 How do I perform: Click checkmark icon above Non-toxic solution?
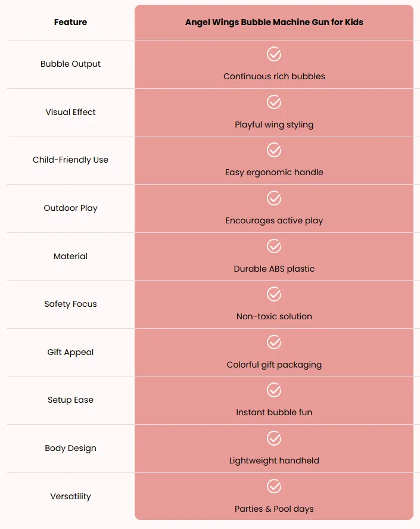point(274,294)
